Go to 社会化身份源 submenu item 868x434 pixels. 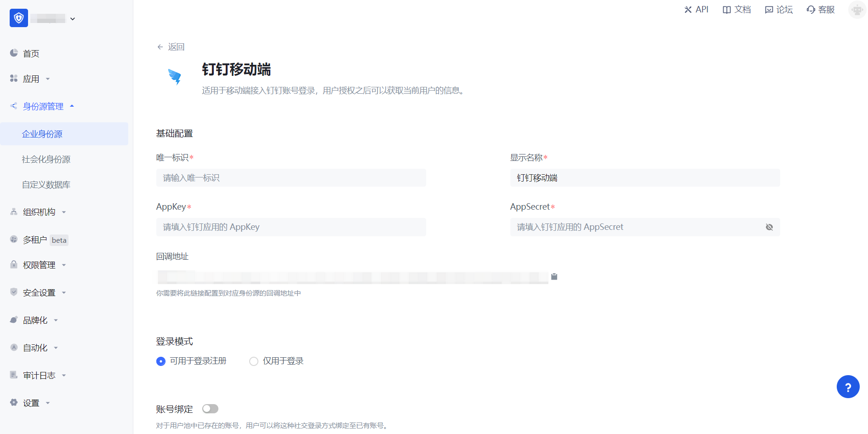pyautogui.click(x=46, y=160)
